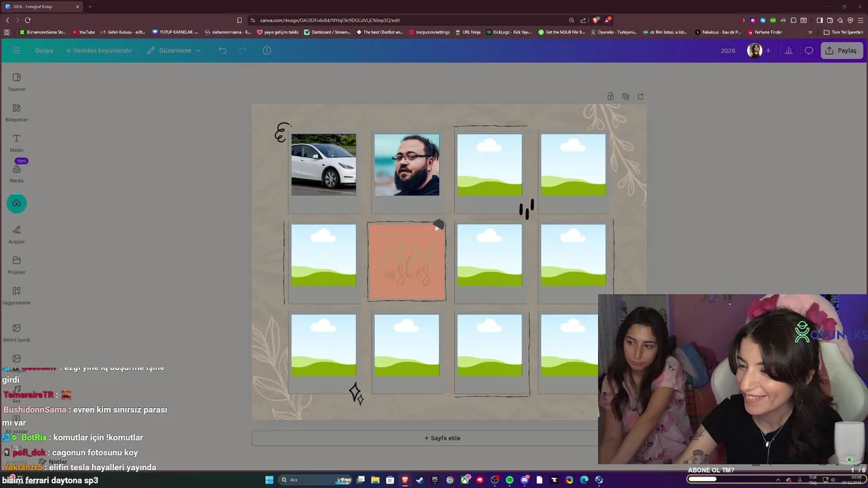Open the Tüm Yer İşaretleri folder
This screenshot has width=868, height=488.
point(843,32)
